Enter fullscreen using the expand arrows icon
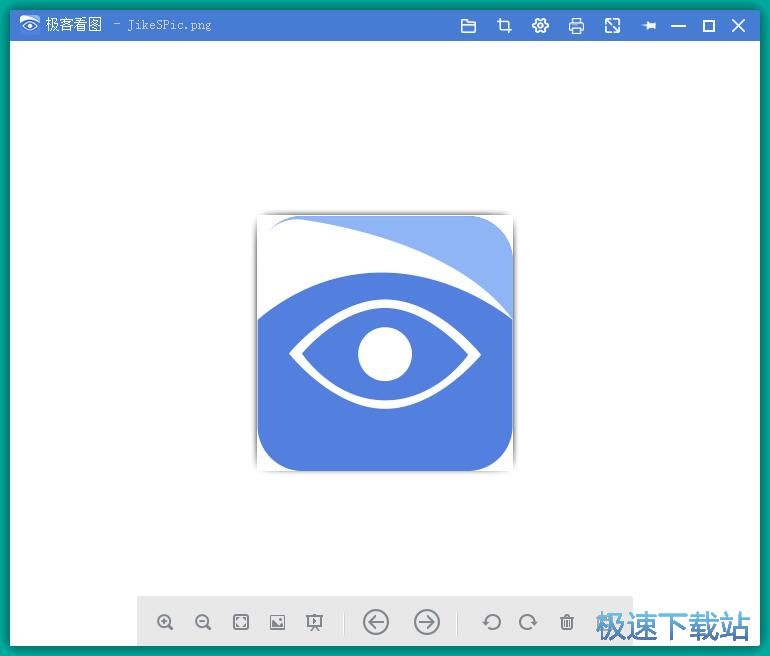Screen dimensions: 770x656 (612, 26)
